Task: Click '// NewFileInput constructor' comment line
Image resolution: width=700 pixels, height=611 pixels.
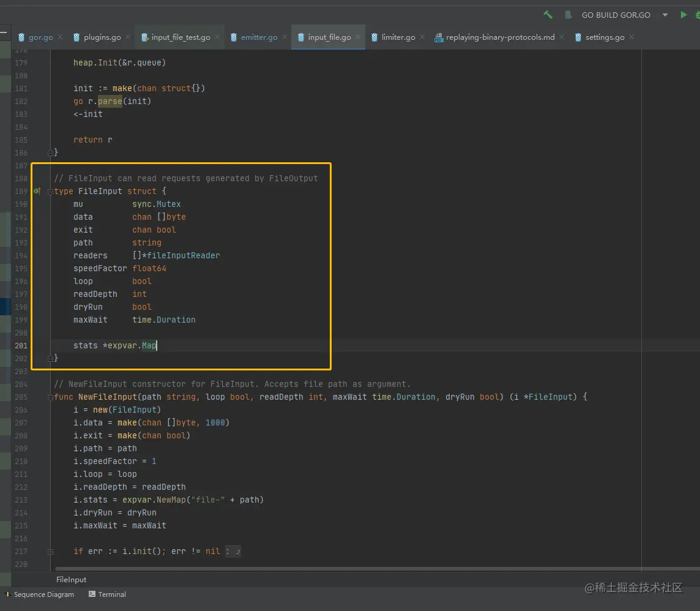Action: point(232,384)
